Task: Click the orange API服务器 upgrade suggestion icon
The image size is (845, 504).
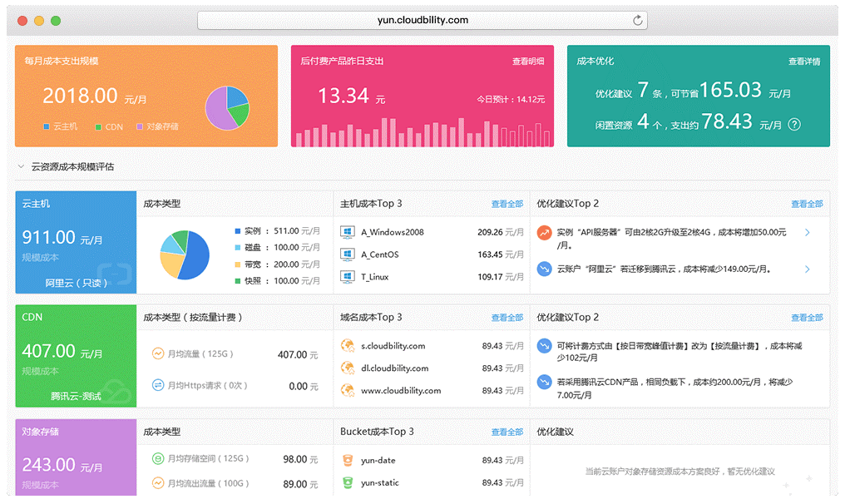Action: pos(544,233)
